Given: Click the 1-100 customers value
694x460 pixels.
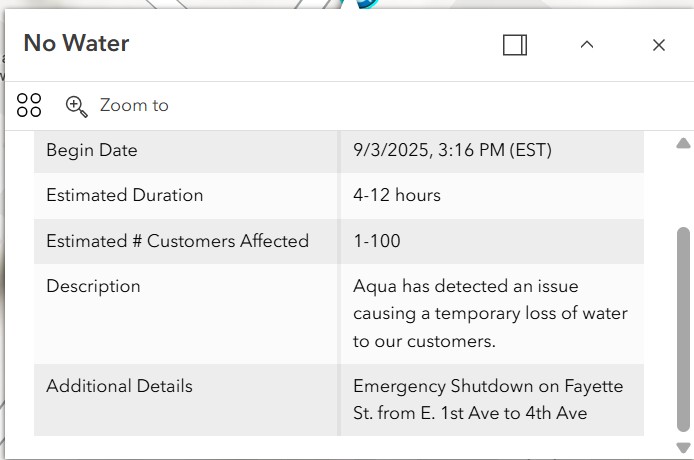Looking at the screenshot, I should coord(377,241).
